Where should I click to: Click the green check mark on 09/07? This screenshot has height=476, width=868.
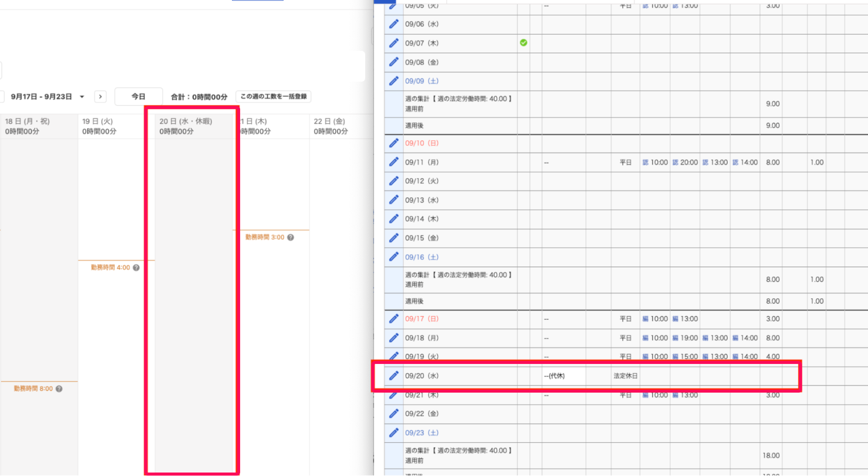point(524,43)
